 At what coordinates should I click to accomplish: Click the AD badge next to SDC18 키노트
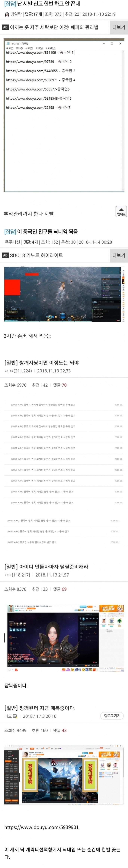pyautogui.click(x=5, y=255)
